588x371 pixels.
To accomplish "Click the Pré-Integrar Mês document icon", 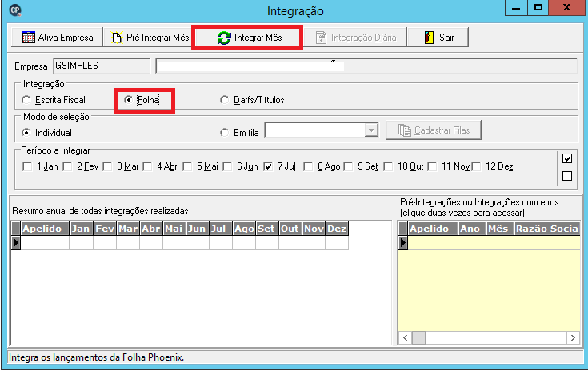I will (117, 38).
